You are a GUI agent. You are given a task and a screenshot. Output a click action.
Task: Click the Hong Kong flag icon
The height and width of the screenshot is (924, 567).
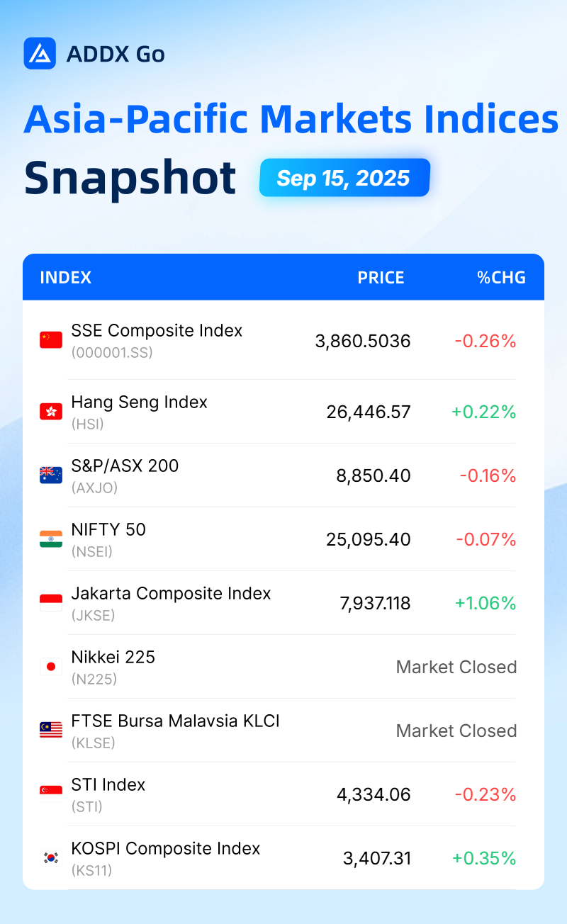pos(51,411)
